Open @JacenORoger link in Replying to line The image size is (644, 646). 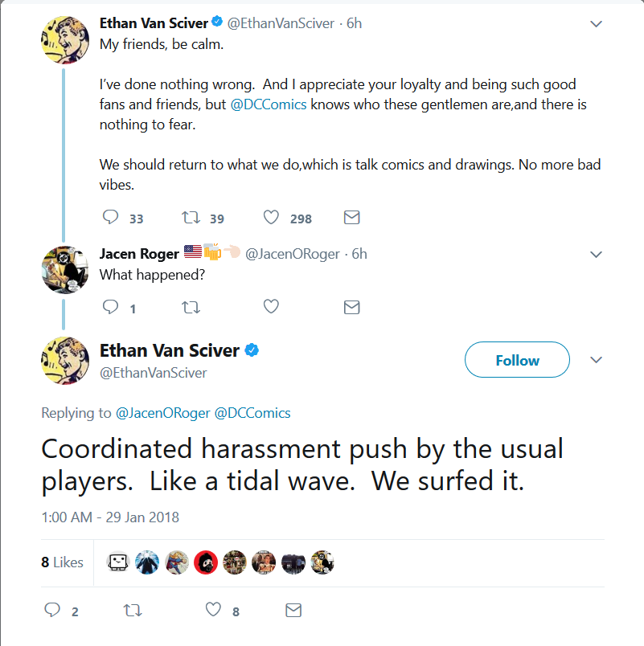point(163,413)
